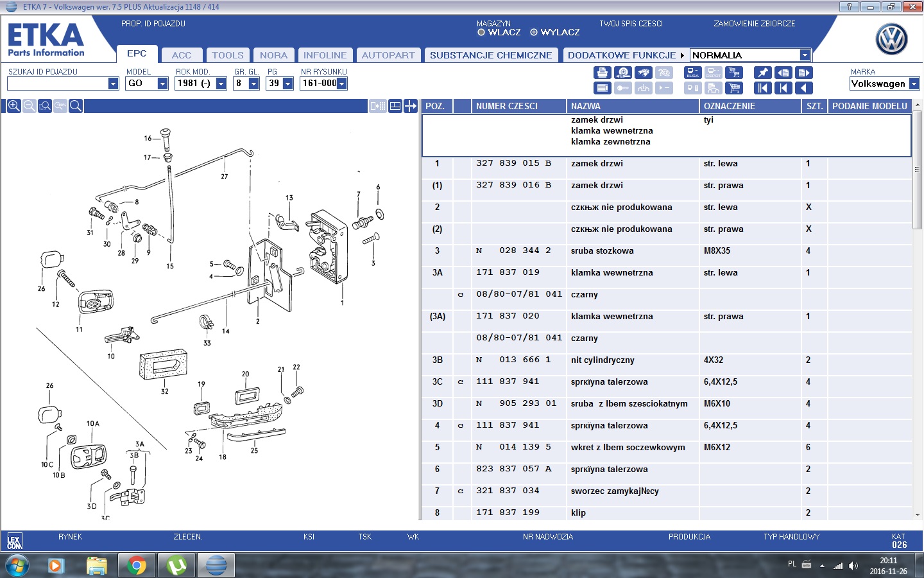The width and height of the screenshot is (924, 578).
Task: Open the media player taskbar icon
Action: (x=56, y=565)
